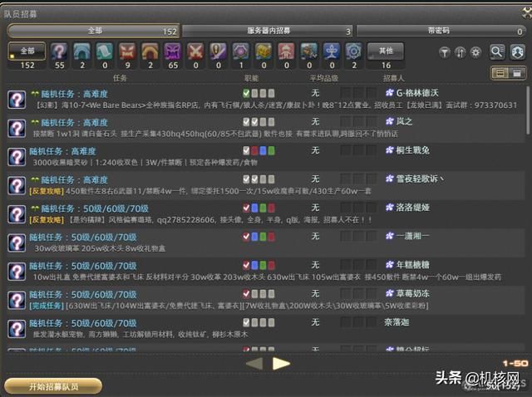Click the checked role slot in 草莓奶冻 row
Screen dimensions: 532x397
tap(246, 293)
